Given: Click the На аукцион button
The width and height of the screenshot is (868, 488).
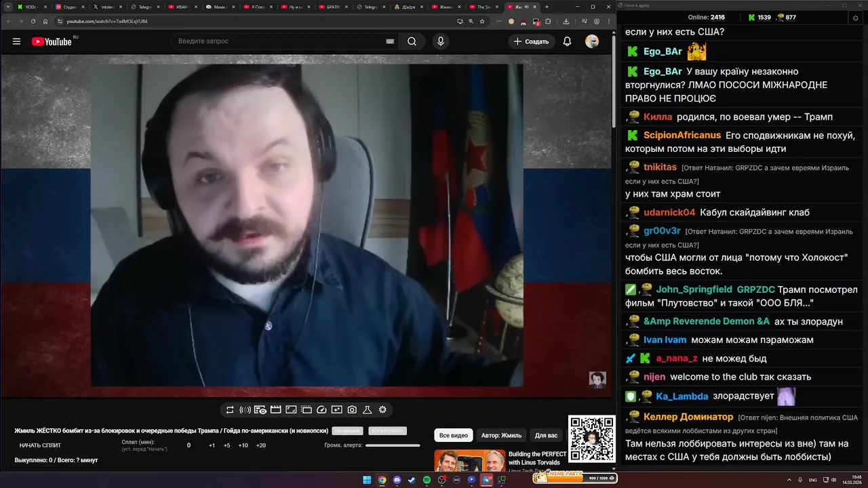Looking at the screenshot, I should pyautogui.click(x=347, y=431).
